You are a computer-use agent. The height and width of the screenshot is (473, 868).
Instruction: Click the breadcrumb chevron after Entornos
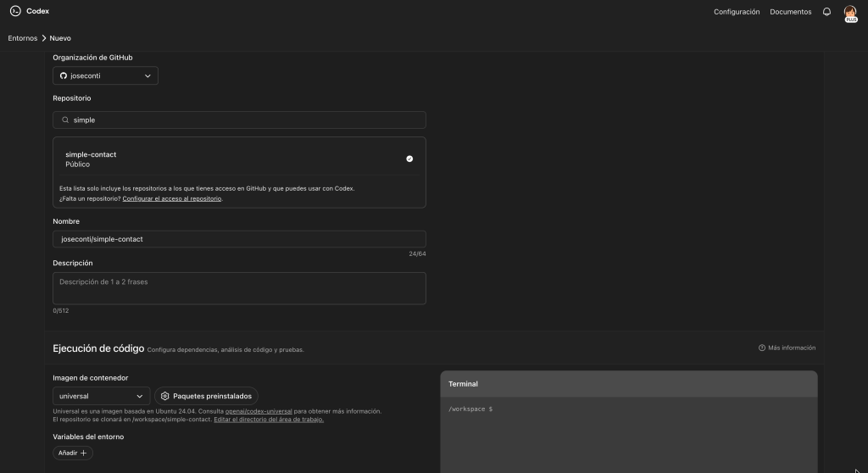tap(44, 38)
